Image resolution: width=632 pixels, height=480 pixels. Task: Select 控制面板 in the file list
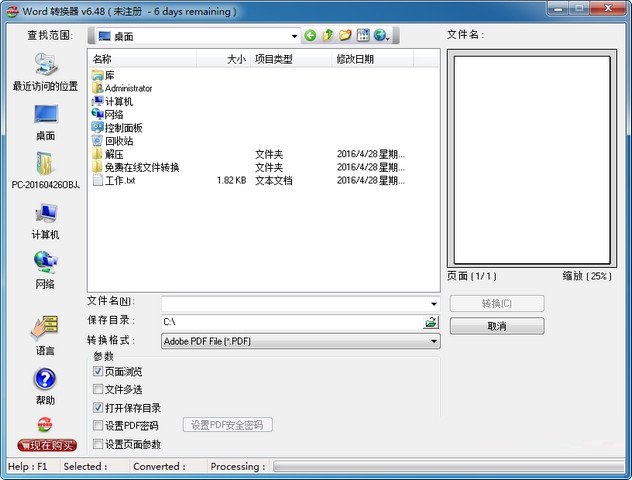coord(117,128)
